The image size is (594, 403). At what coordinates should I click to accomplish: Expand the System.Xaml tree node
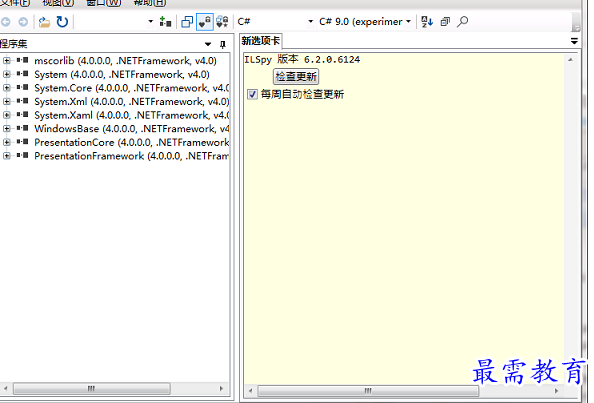(x=6, y=115)
